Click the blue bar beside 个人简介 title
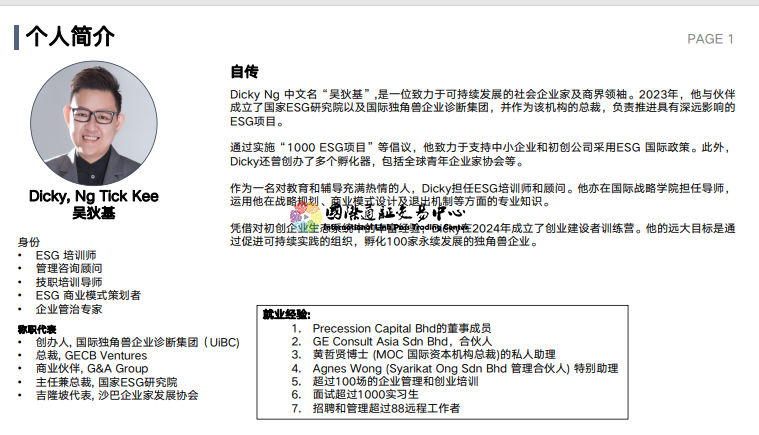Viewport: 759px width, 435px height. (x=16, y=38)
